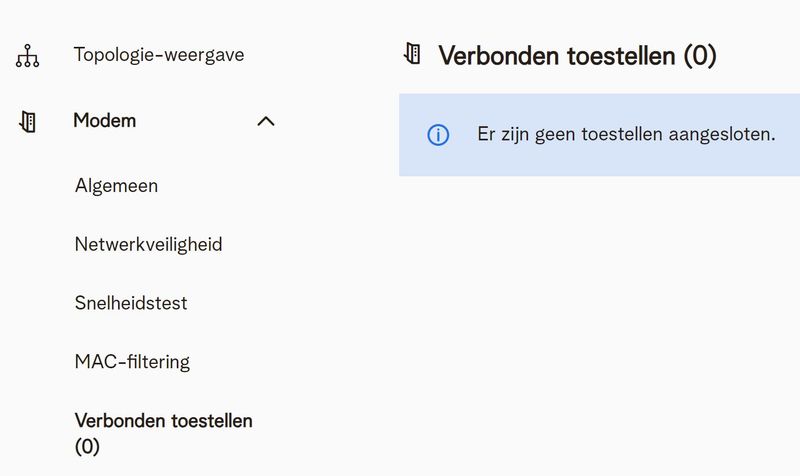Click the sidebar device count (0)

click(x=88, y=447)
